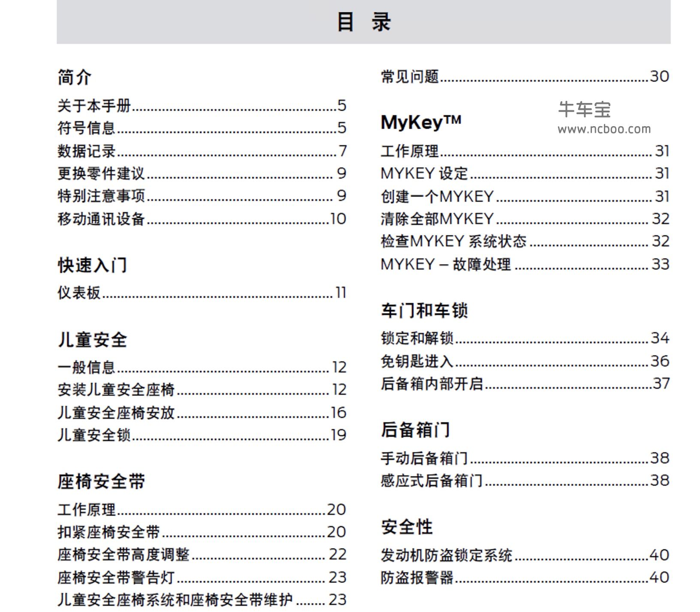The image size is (700, 612).
Task: Open 检查MYKEY 系统状态 entry
Action: pyautogui.click(x=525, y=241)
